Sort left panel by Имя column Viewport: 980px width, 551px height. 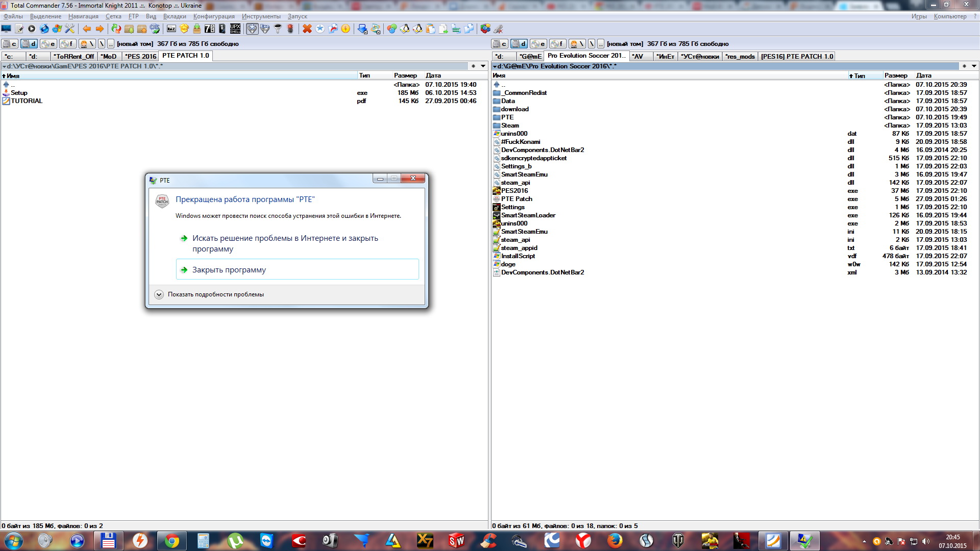179,76
